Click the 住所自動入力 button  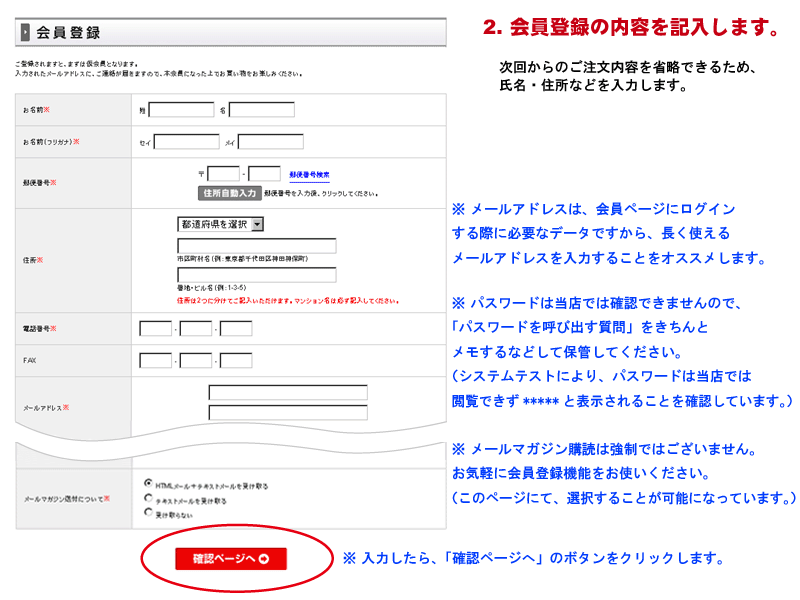[230, 193]
